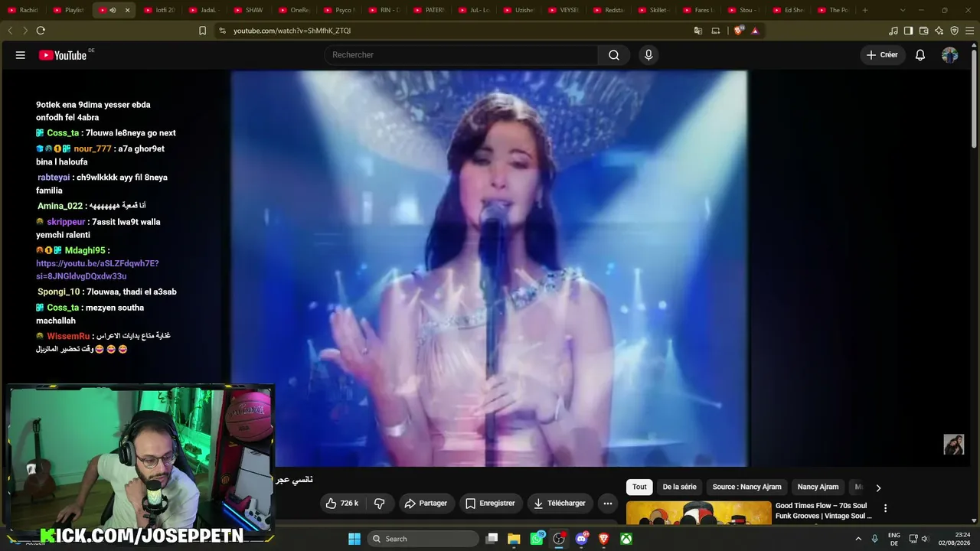Select the standalone Nancy Ajram chip
Screen dimensions: 980x551
[x=818, y=487]
